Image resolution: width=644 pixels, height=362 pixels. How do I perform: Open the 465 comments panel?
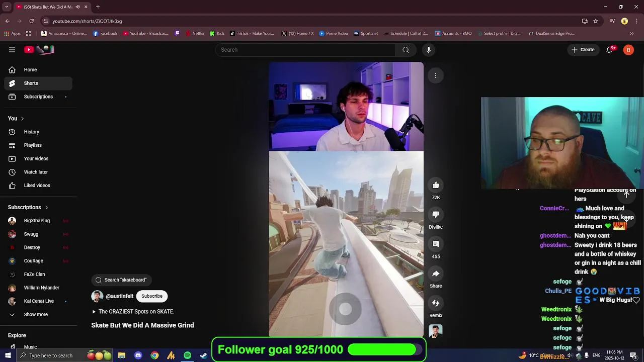[436, 244]
